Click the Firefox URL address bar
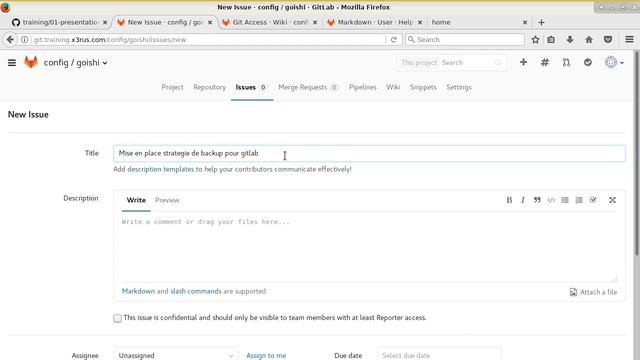Screen dimensions: 640x360 208,40
